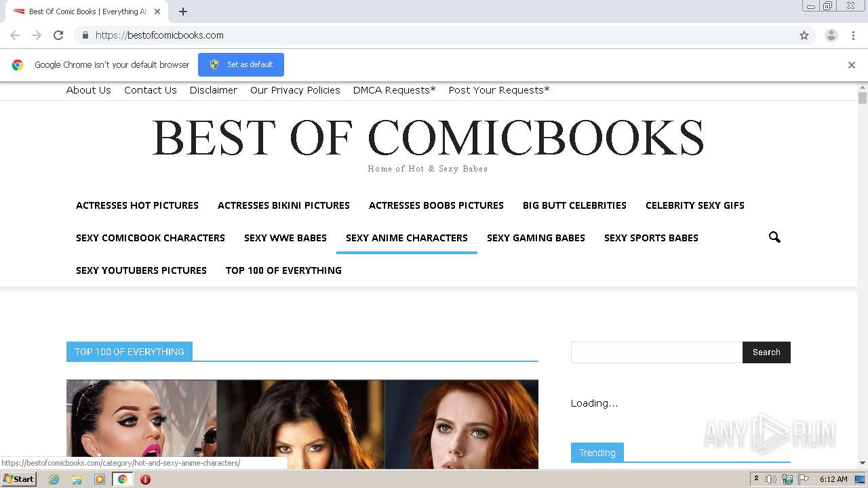Open Sexy Gaming Babes menu item

(536, 238)
